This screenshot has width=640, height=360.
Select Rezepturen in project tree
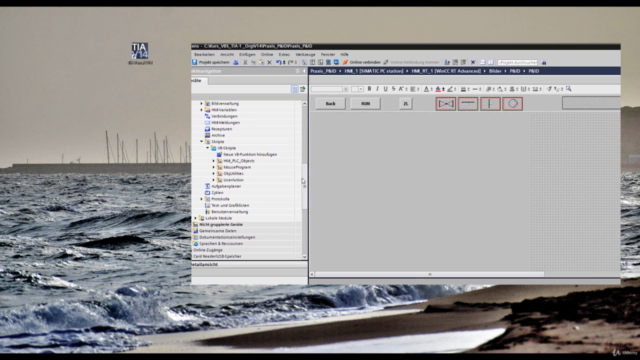[x=222, y=129]
